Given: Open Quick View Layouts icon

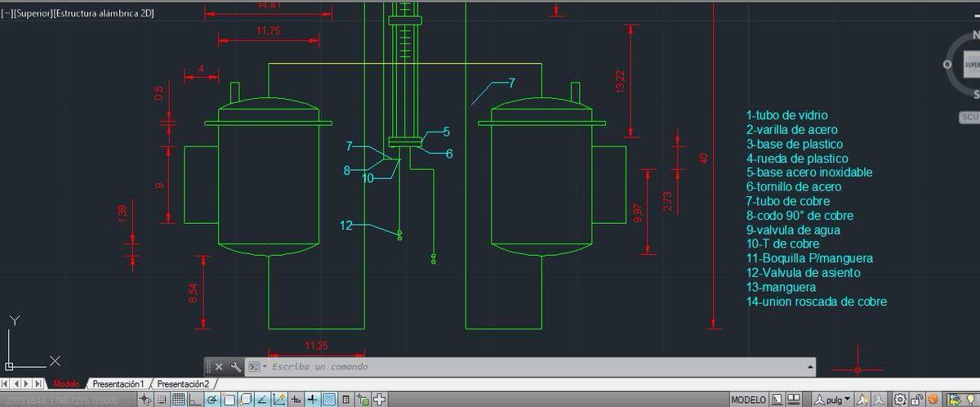Looking at the screenshot, I should coord(777,400).
